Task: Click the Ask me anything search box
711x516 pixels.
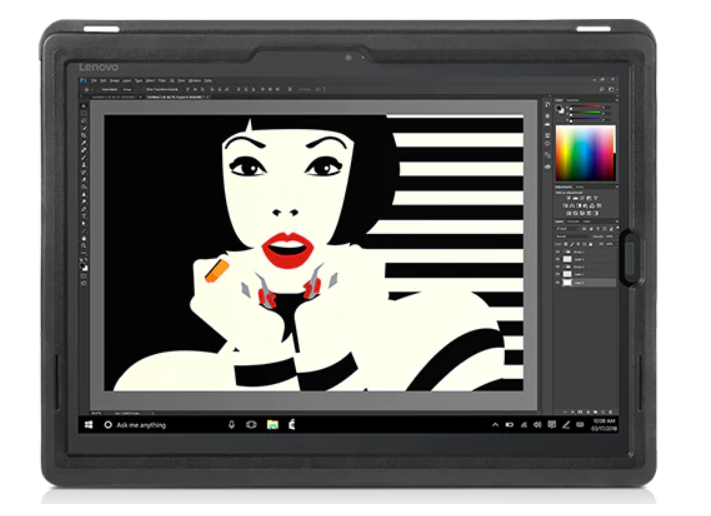Action: tap(141, 425)
